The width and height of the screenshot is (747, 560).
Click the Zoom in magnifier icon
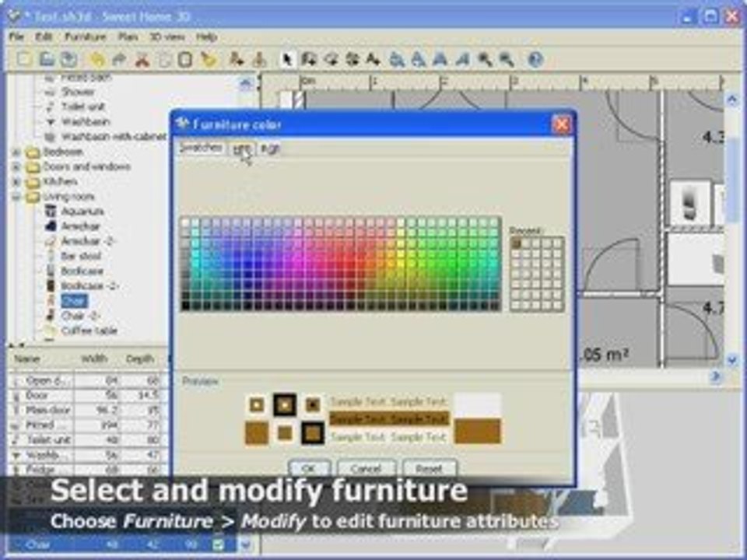pos(485,60)
